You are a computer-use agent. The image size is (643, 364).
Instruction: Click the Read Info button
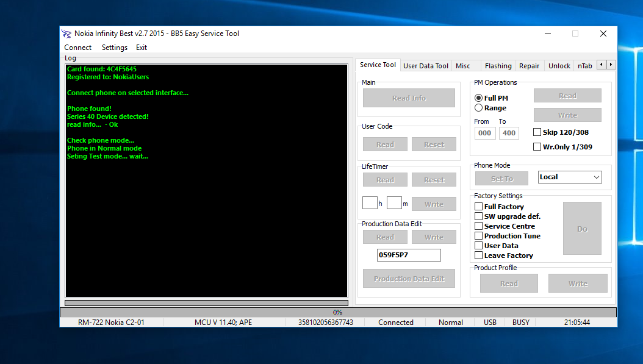click(x=409, y=98)
